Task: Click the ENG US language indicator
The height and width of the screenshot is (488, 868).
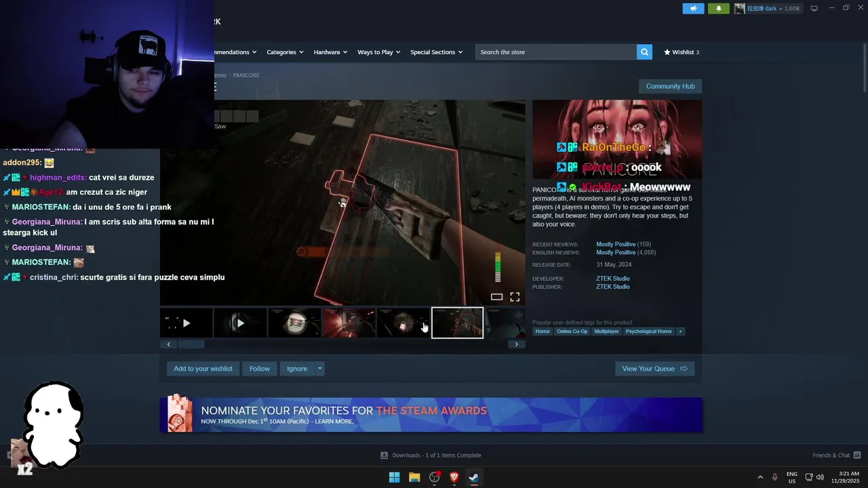Action: pyautogui.click(x=792, y=477)
